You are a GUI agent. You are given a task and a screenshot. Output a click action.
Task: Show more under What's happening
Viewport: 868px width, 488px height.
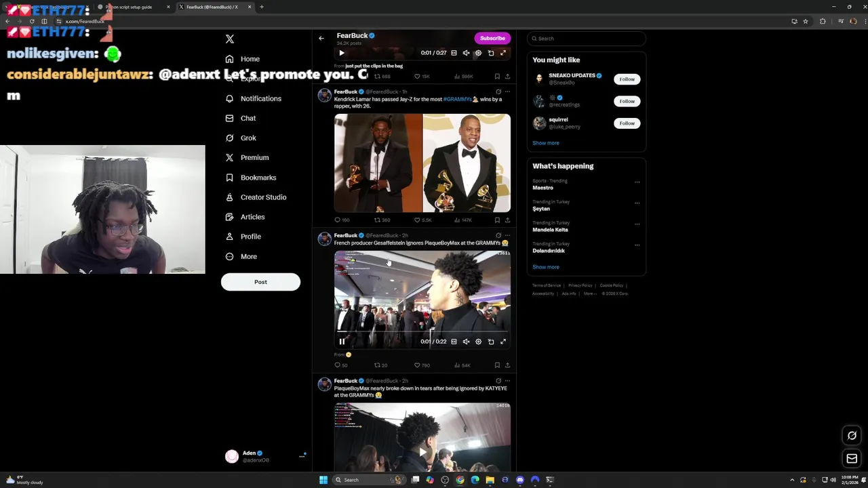tap(546, 267)
